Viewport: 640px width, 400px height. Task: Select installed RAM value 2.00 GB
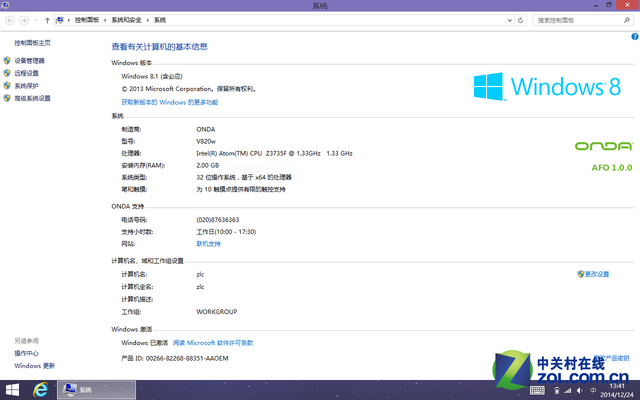pos(208,165)
